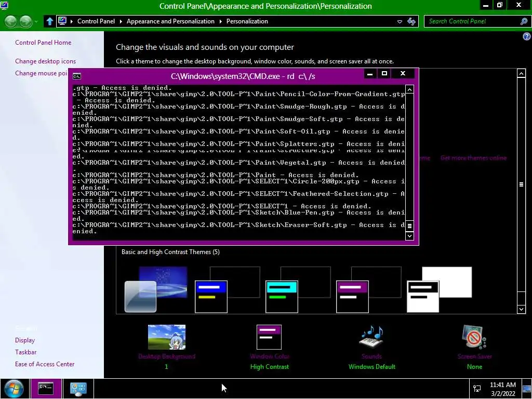Image resolution: width=532 pixels, height=399 pixels.
Task: Click taskbar clock 11:41 AM
Action: click(503, 385)
